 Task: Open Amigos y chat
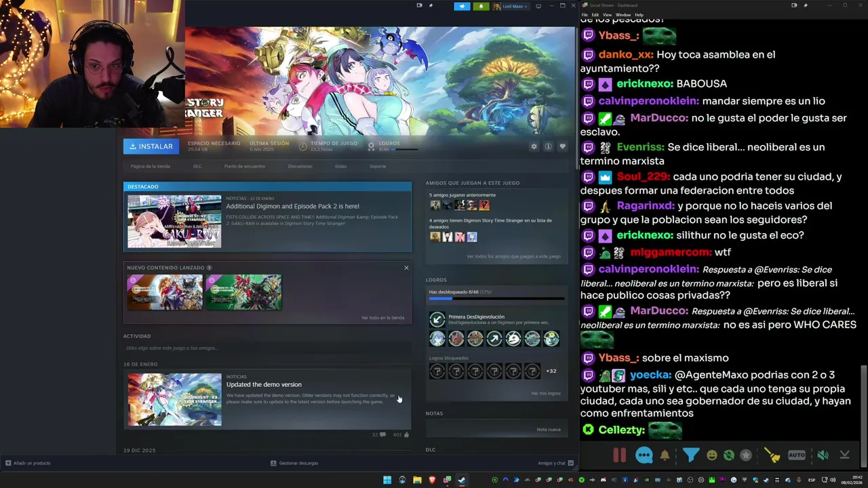(x=555, y=463)
